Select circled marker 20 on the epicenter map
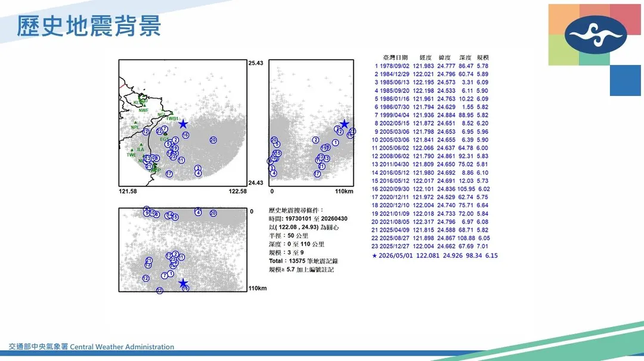Viewport: 644px width, 361px height. tap(213, 140)
